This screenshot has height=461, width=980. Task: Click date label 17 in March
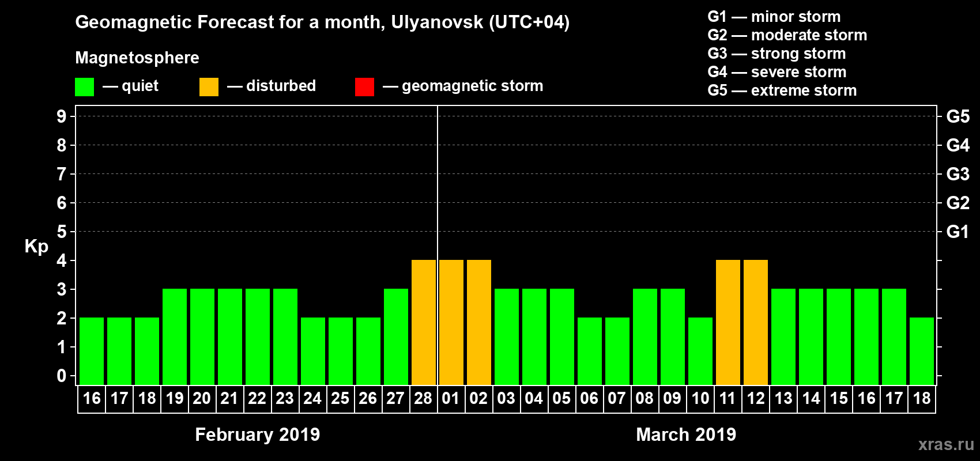coord(894,399)
